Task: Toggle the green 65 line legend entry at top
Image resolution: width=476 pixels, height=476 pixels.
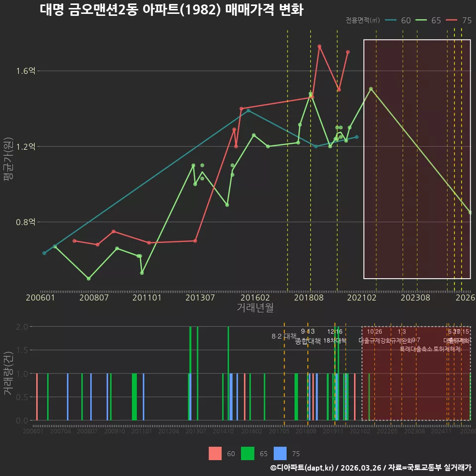Action: 428,20
